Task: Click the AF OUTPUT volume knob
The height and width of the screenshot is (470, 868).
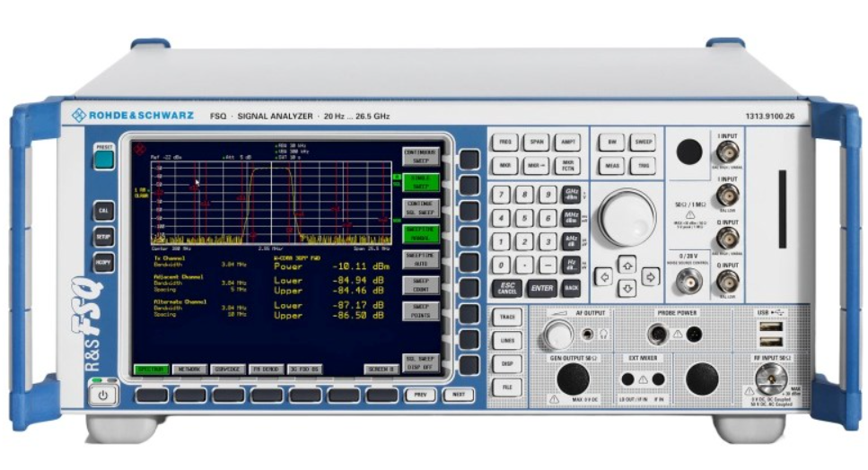Action: click(557, 335)
